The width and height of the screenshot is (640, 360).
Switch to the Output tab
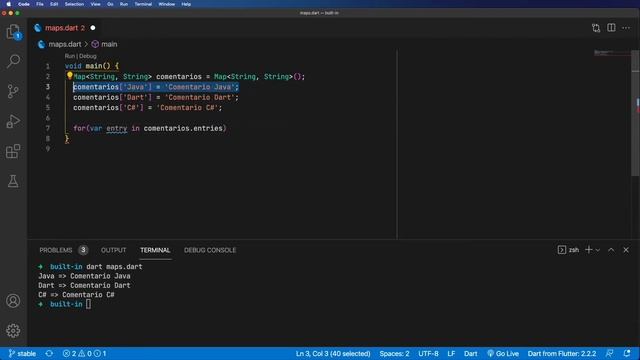113,250
